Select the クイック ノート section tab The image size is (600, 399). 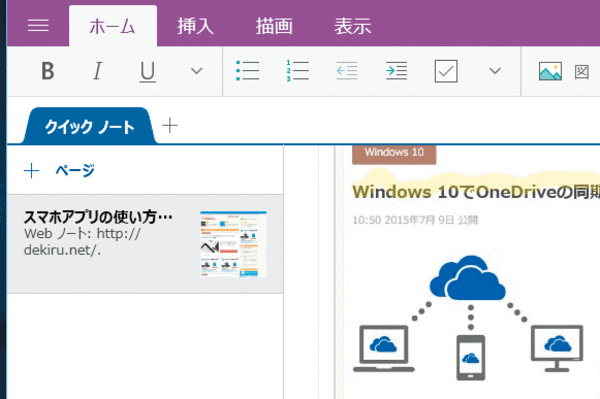point(90,126)
